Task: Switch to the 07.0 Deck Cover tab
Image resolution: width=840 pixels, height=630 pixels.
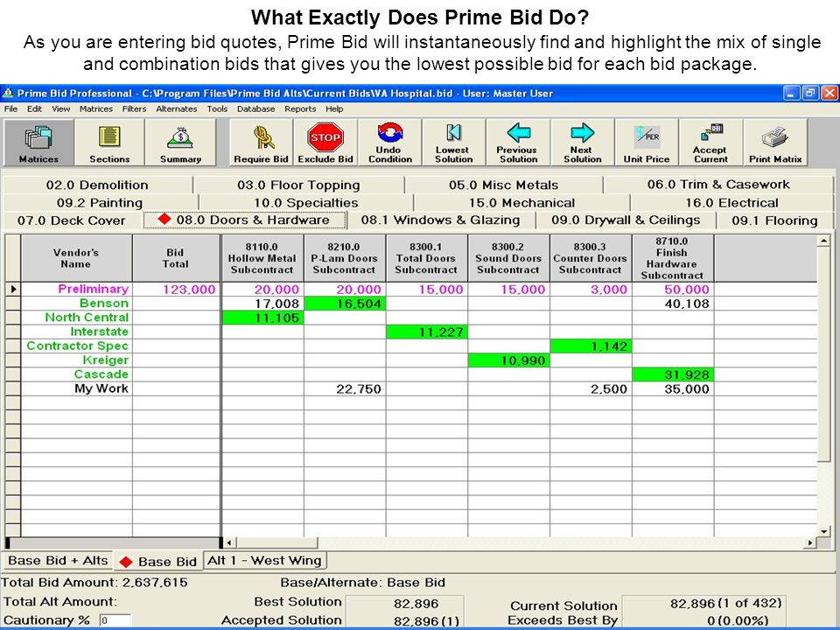Action: (x=71, y=220)
